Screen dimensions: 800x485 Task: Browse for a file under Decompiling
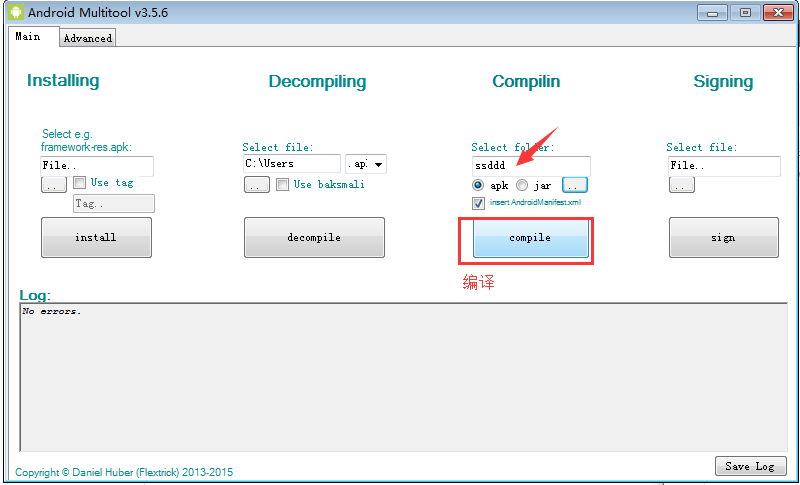click(x=257, y=185)
